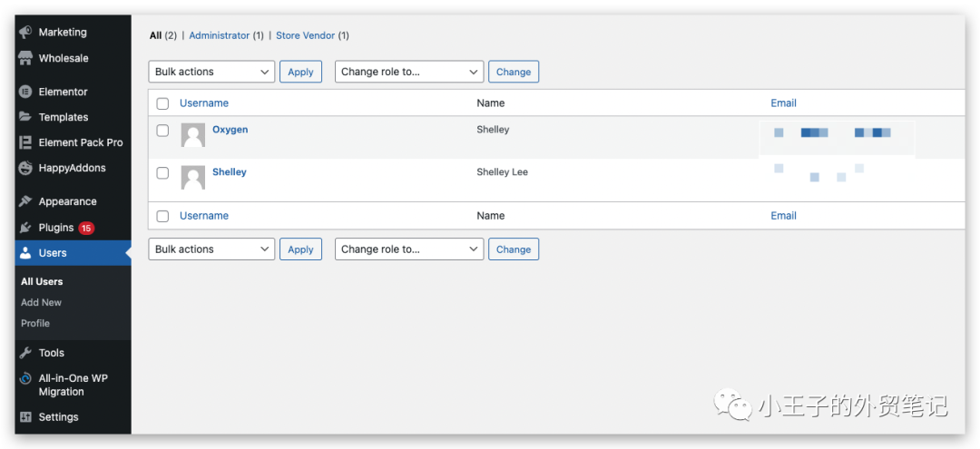Open the top Bulk actions dropdown

tap(211, 72)
